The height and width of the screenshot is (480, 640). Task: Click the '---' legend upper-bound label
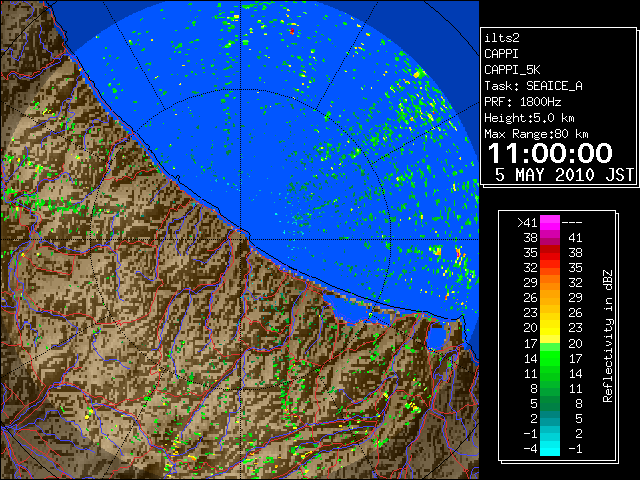click(572, 222)
